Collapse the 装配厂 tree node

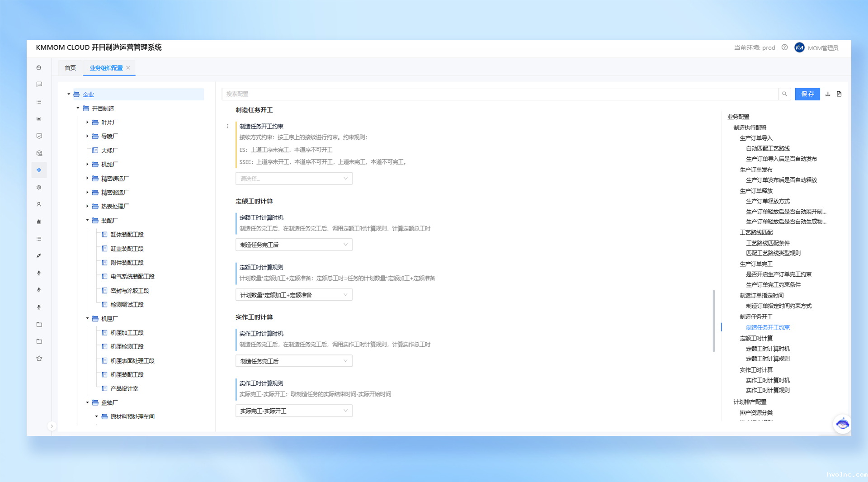(87, 220)
